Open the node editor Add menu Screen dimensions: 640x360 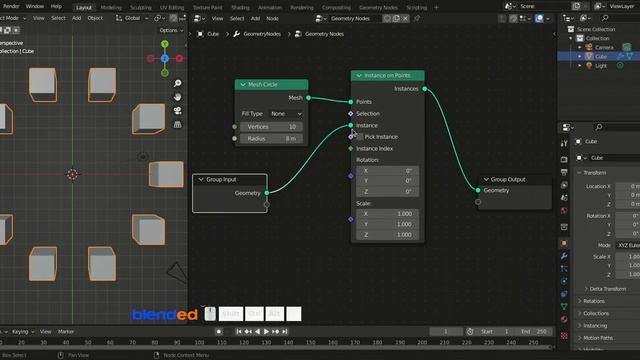(x=256, y=18)
